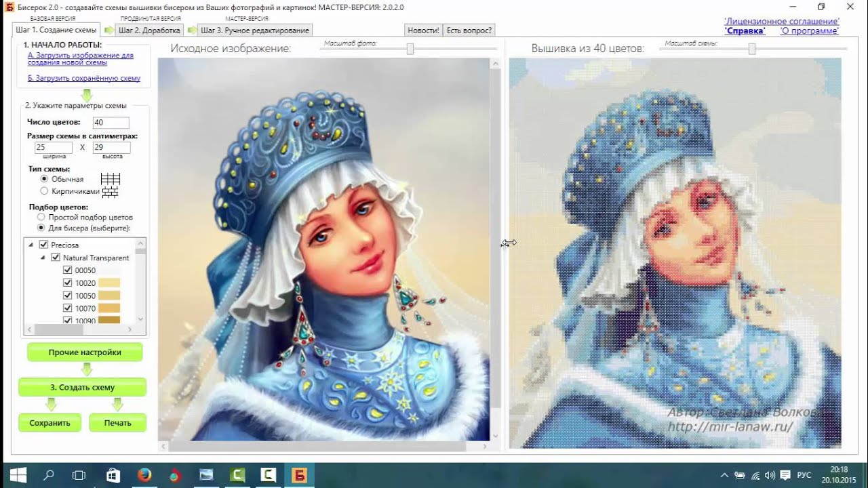Check the battery status tray icon
The width and height of the screenshot is (868, 488).
[x=740, y=475]
